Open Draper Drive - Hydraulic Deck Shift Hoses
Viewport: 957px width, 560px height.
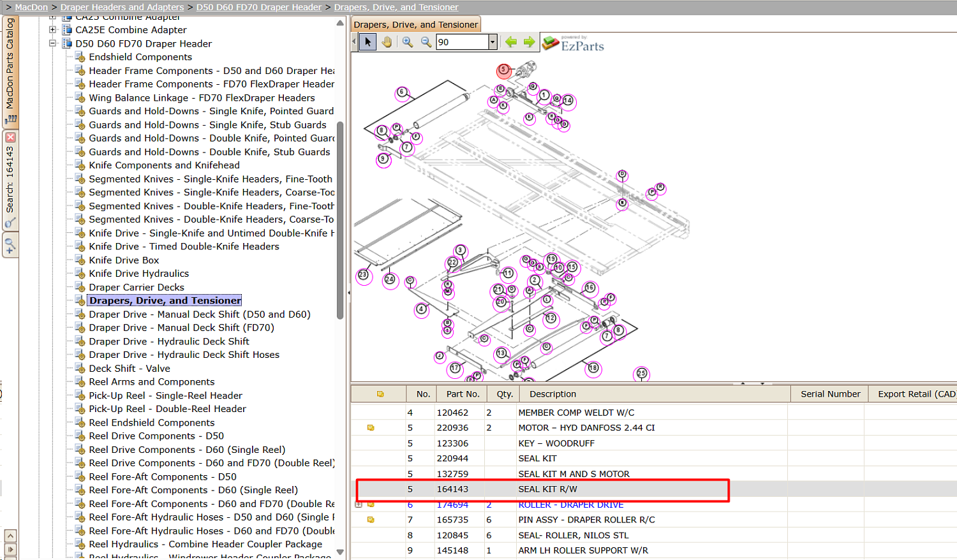184,355
